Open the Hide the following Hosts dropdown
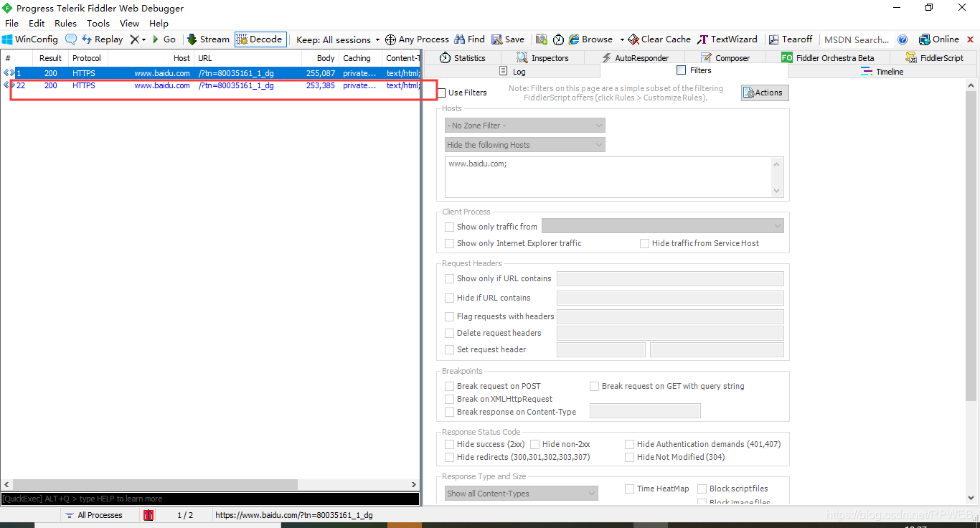The image size is (980, 528). pos(525,145)
